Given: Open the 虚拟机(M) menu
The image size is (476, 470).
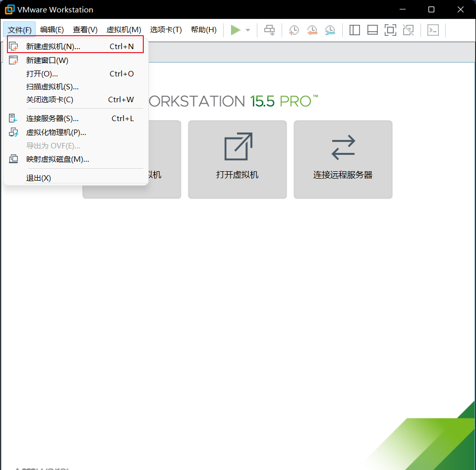Looking at the screenshot, I should tap(123, 30).
